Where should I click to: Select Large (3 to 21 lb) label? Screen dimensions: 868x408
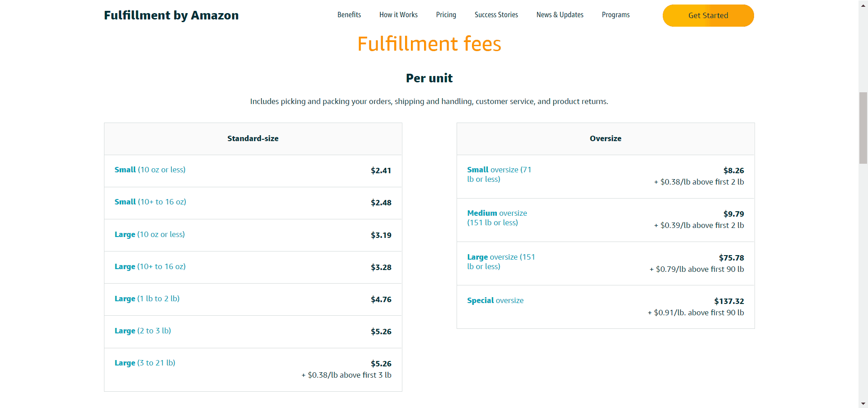[x=145, y=363]
